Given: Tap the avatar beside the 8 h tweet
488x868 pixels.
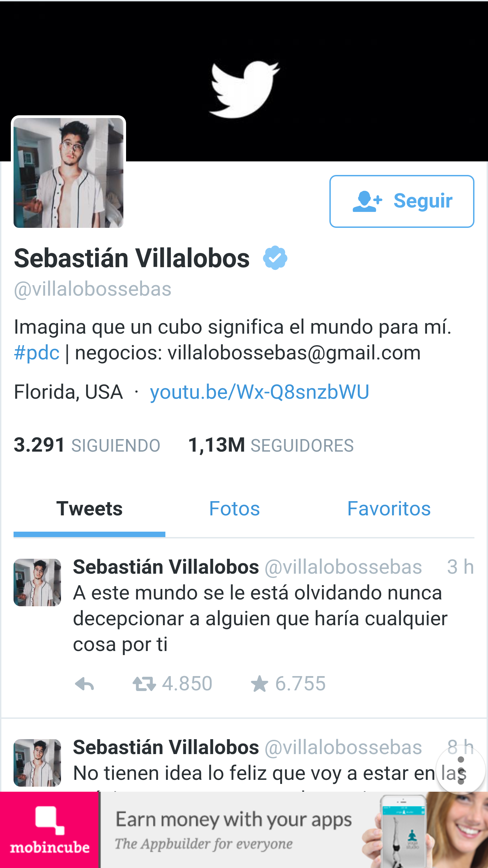Looking at the screenshot, I should point(37,763).
